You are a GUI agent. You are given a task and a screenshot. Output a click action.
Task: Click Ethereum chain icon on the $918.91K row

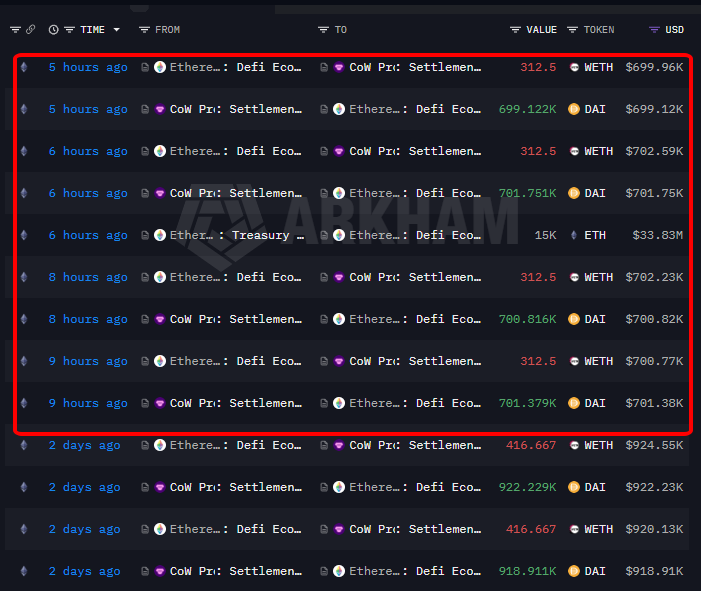click(24, 571)
